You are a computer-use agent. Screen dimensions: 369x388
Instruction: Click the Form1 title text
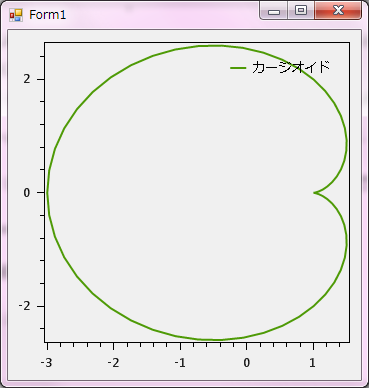click(x=48, y=15)
